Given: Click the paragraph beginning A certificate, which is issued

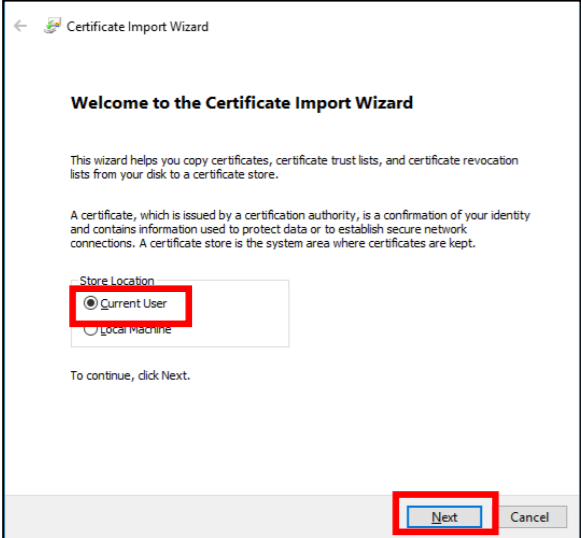Looking at the screenshot, I should point(300,229).
